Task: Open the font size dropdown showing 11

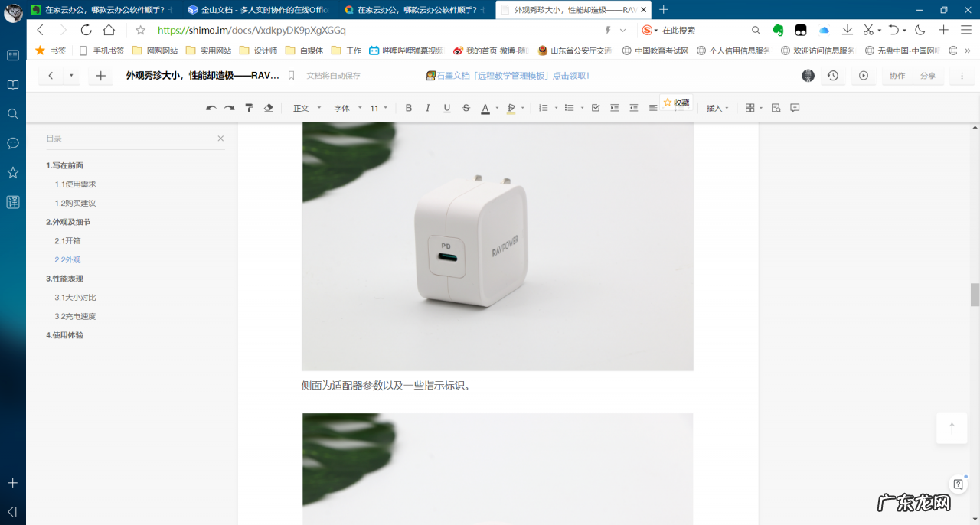Action: point(377,108)
